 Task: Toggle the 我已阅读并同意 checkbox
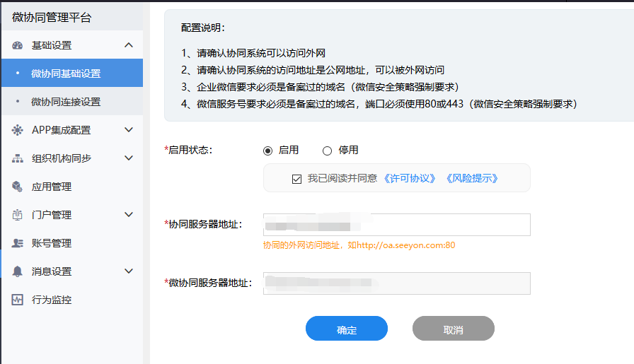pos(296,179)
